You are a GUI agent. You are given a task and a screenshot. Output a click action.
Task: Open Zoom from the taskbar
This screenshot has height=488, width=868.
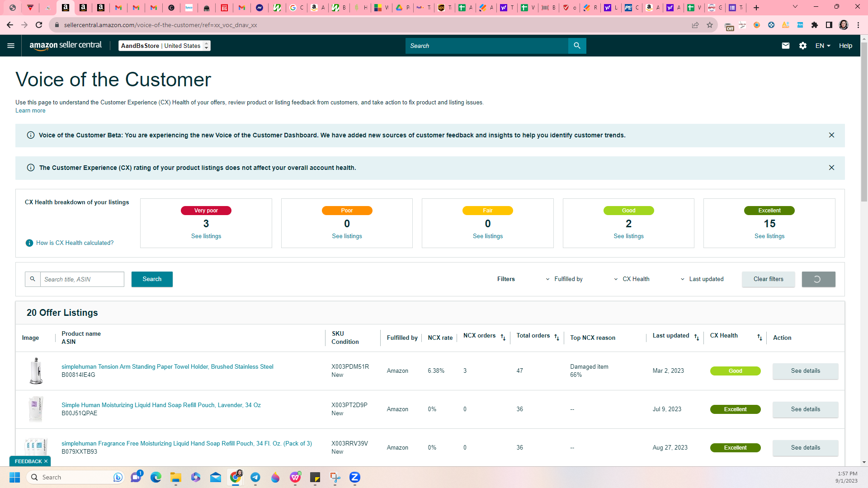(355, 477)
